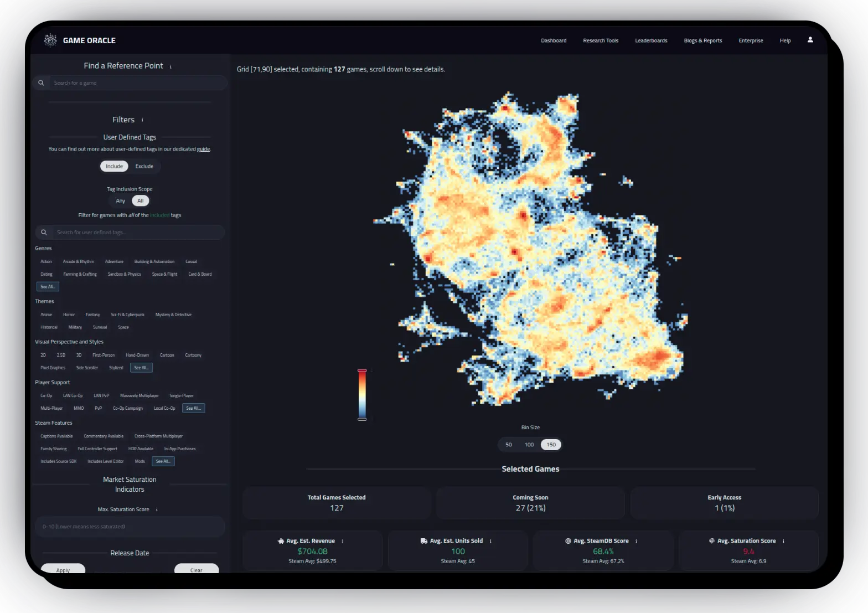Expand Visual Perspective tags with See All
The image size is (868, 613).
(x=141, y=368)
